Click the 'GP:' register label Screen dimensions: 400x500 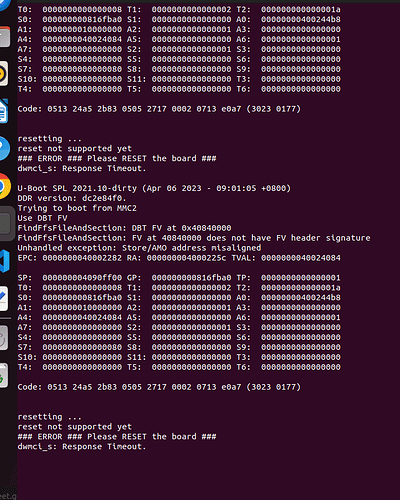(134, 278)
